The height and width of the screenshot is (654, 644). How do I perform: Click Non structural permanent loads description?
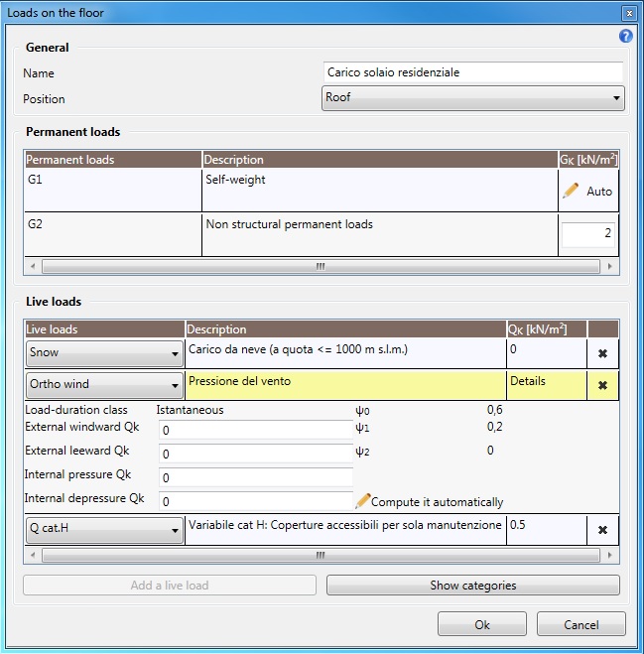pyautogui.click(x=380, y=234)
